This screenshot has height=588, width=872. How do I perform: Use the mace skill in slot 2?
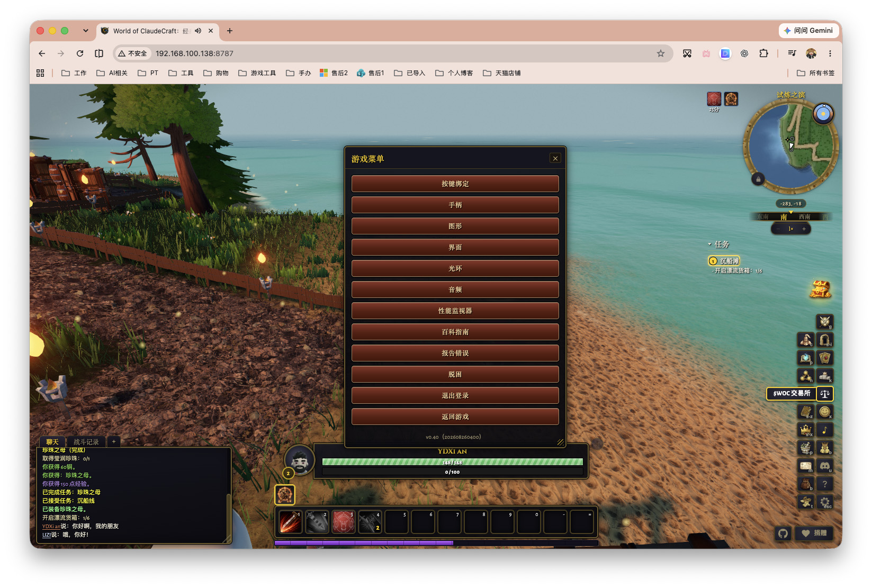pos(317,522)
